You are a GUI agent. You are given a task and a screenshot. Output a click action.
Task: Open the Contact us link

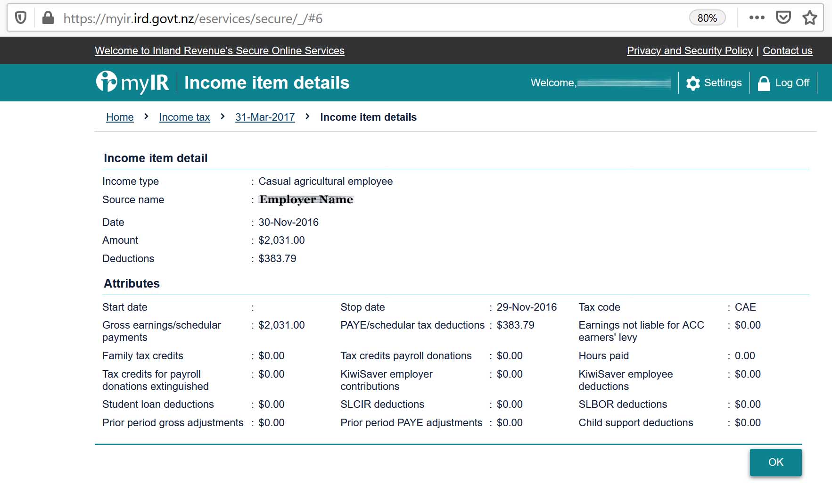pyautogui.click(x=787, y=50)
